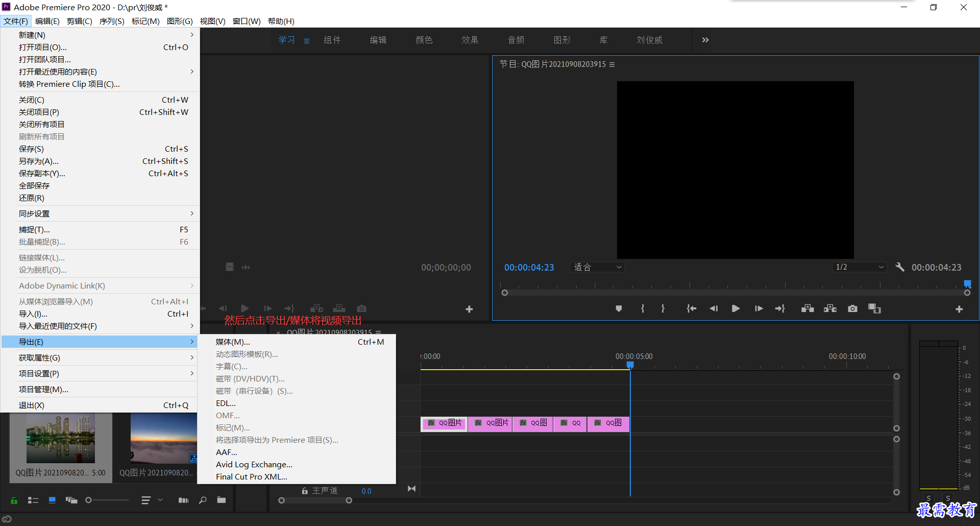
Task: Open the 1/2 playback resolution dropdown
Action: click(x=860, y=267)
